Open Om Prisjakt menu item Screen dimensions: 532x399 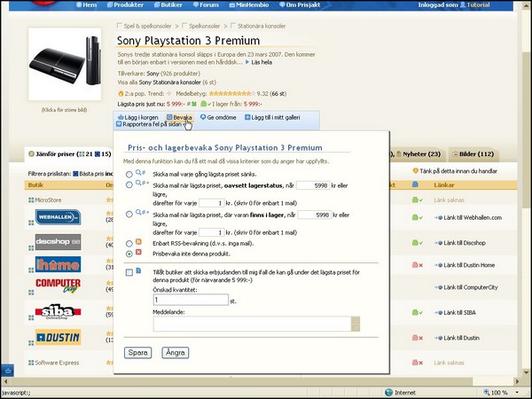(300, 4)
